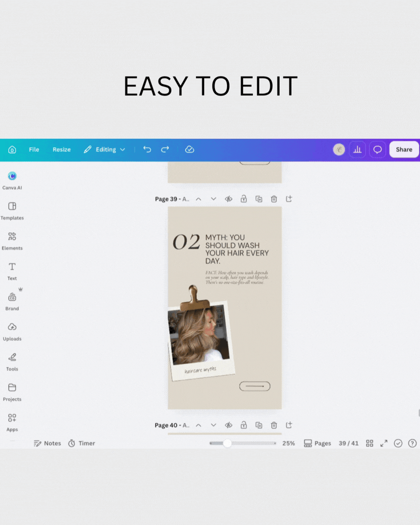Open the File menu
The width and height of the screenshot is (420, 525).
(x=34, y=150)
